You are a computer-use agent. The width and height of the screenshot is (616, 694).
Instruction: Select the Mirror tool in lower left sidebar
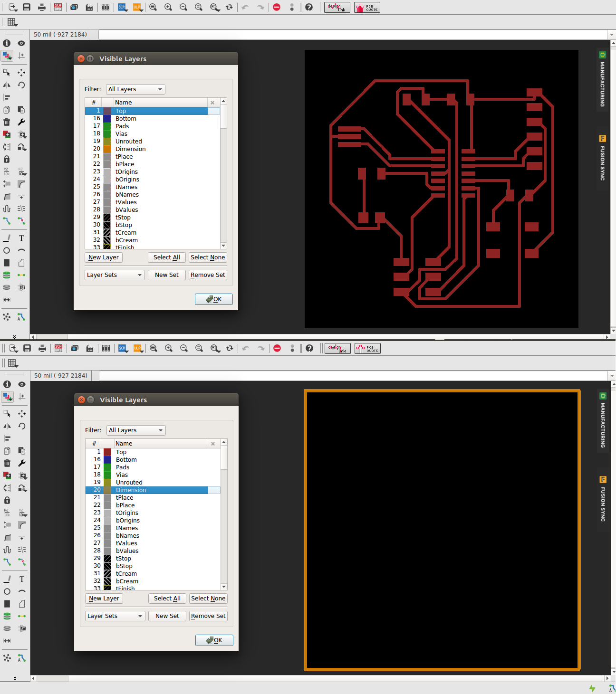point(7,426)
